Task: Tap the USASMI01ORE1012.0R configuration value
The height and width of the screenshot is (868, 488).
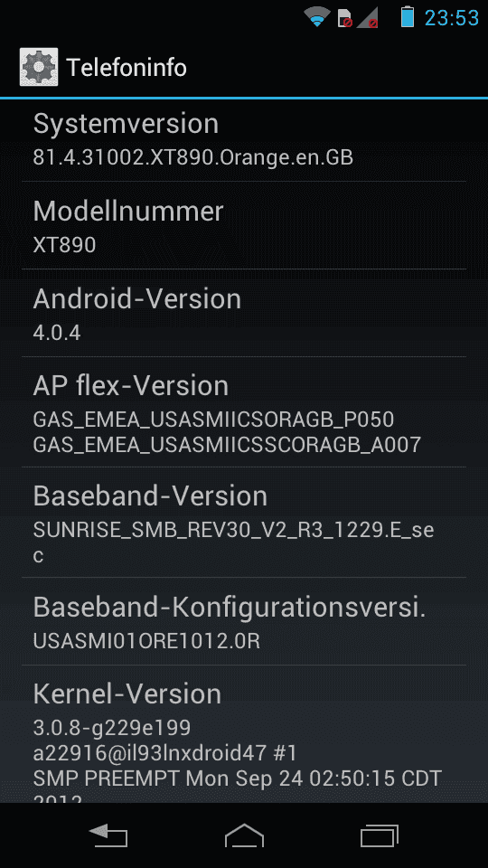Action: (x=146, y=640)
